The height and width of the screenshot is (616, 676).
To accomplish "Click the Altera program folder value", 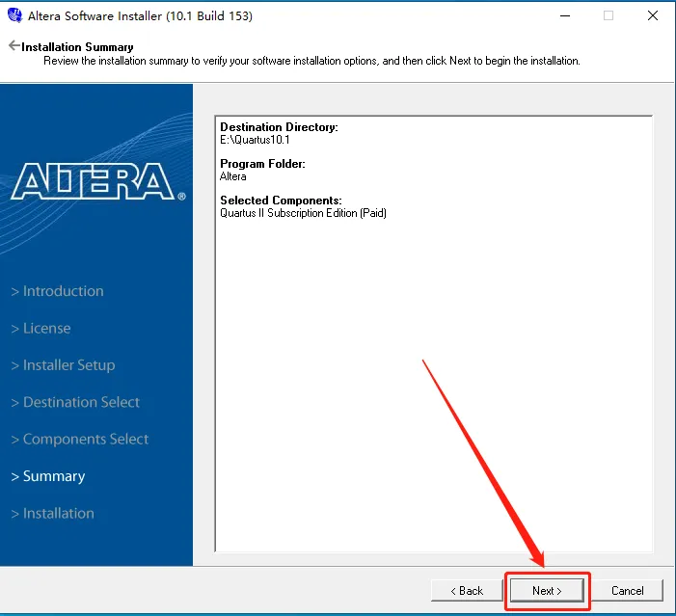I will [232, 176].
